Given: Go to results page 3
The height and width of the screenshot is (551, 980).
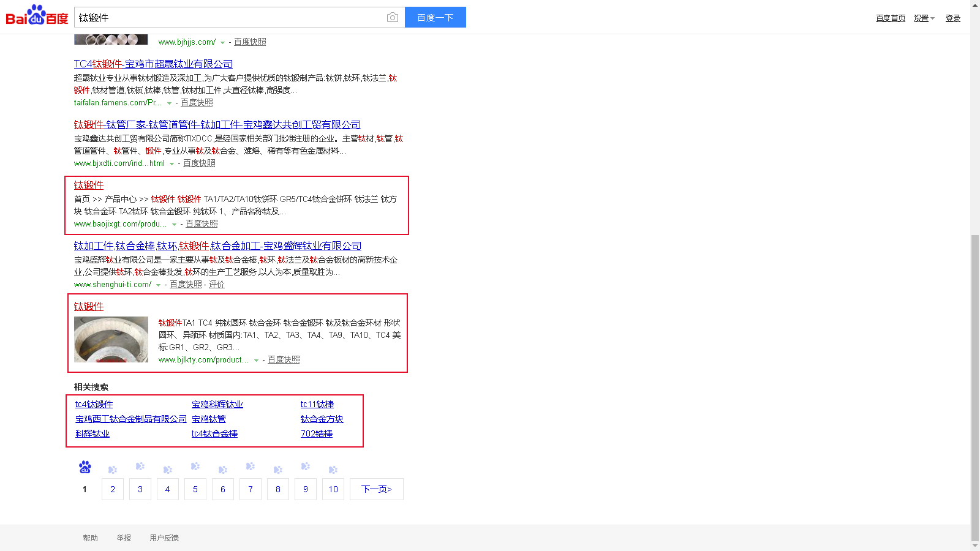Looking at the screenshot, I should click(140, 489).
